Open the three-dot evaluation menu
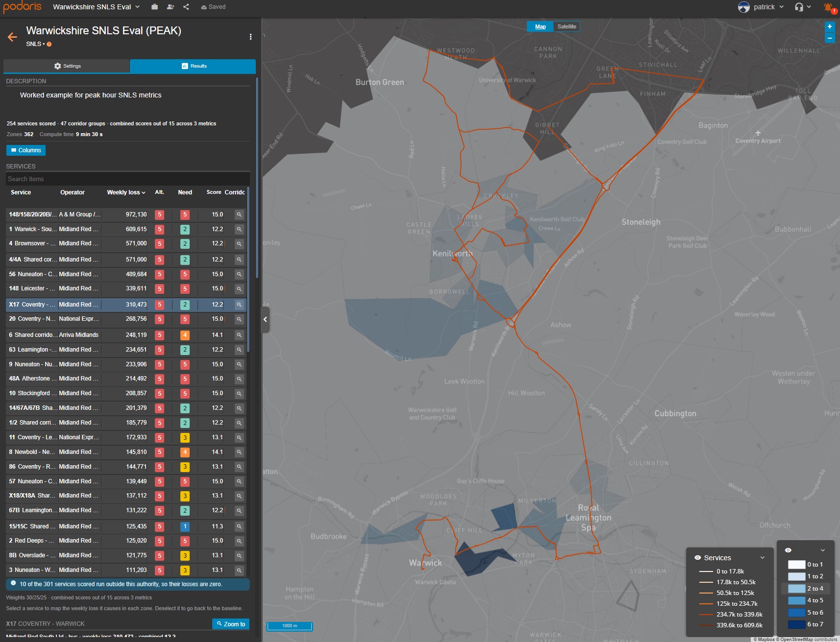 (x=250, y=37)
